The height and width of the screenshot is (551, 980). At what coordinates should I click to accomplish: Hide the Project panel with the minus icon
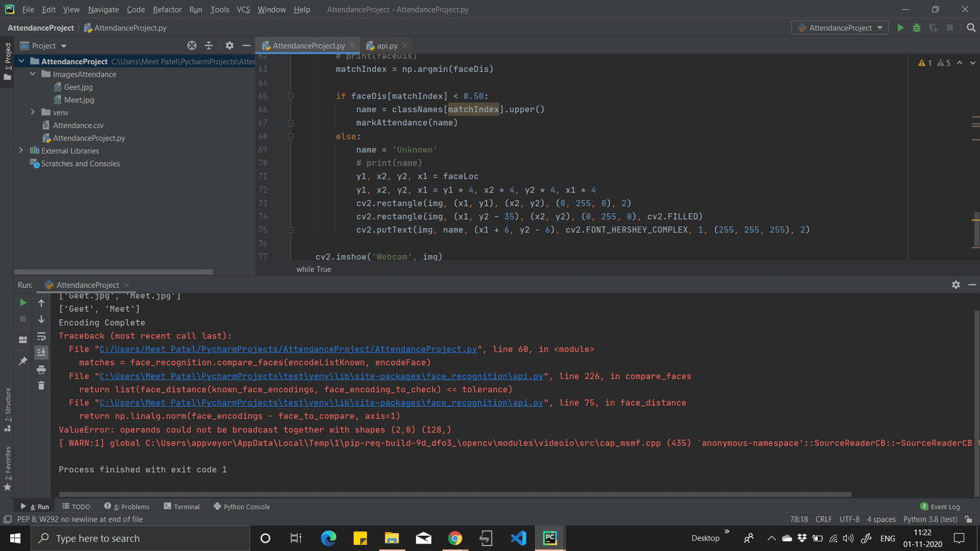click(246, 46)
